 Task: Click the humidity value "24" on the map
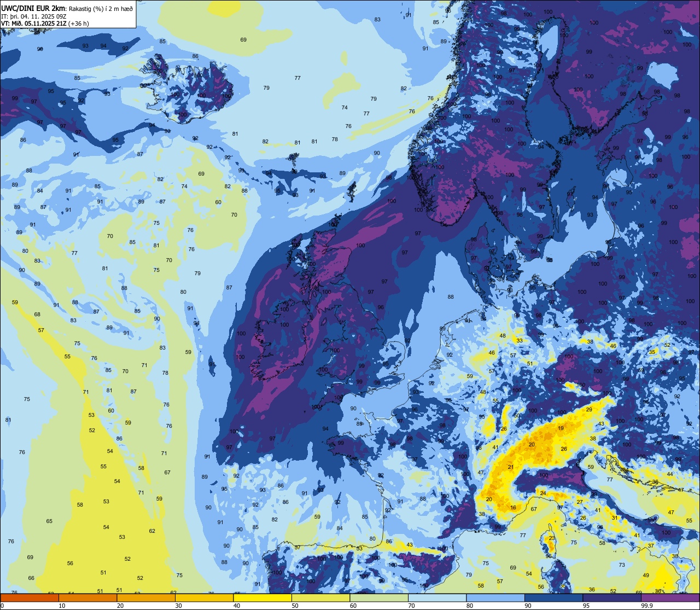click(x=543, y=493)
